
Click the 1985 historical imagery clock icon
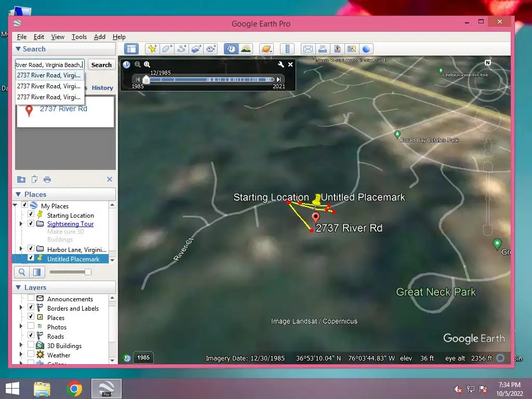pyautogui.click(x=127, y=357)
